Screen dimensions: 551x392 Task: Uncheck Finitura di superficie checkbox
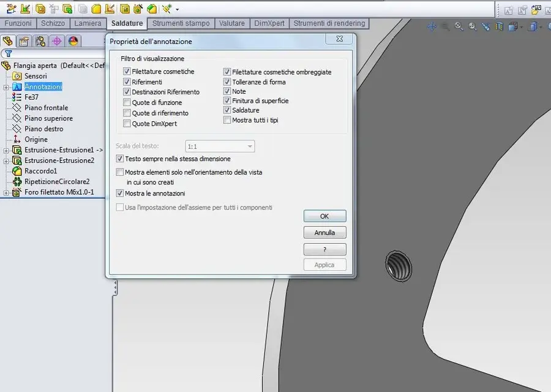(227, 100)
